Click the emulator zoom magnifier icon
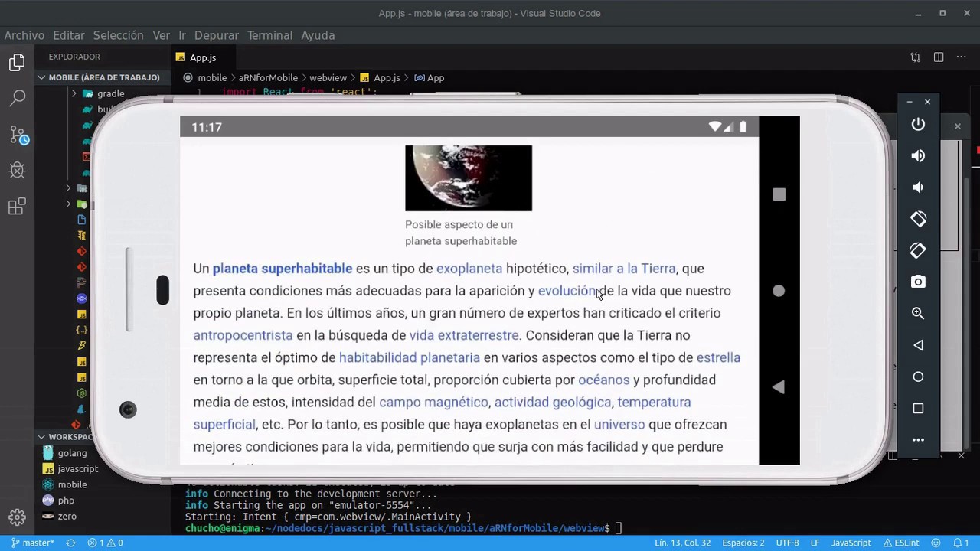The height and width of the screenshot is (551, 980). click(918, 313)
